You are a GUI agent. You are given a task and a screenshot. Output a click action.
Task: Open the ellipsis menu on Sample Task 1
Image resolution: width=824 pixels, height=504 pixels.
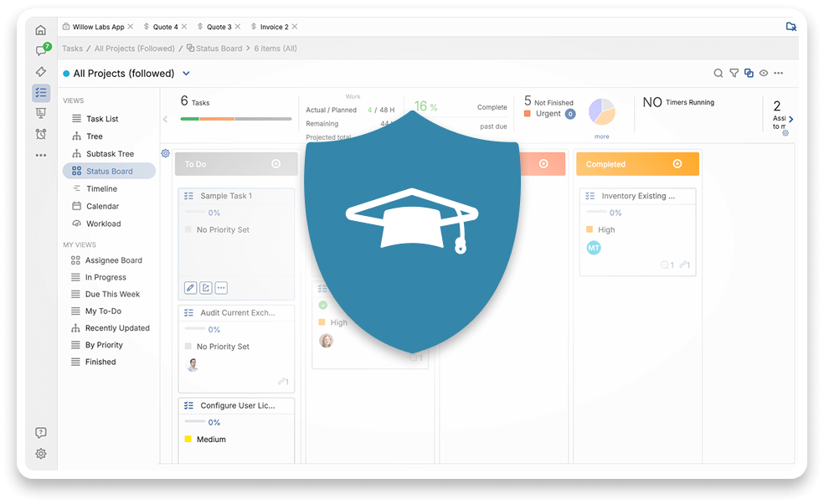pyautogui.click(x=221, y=287)
